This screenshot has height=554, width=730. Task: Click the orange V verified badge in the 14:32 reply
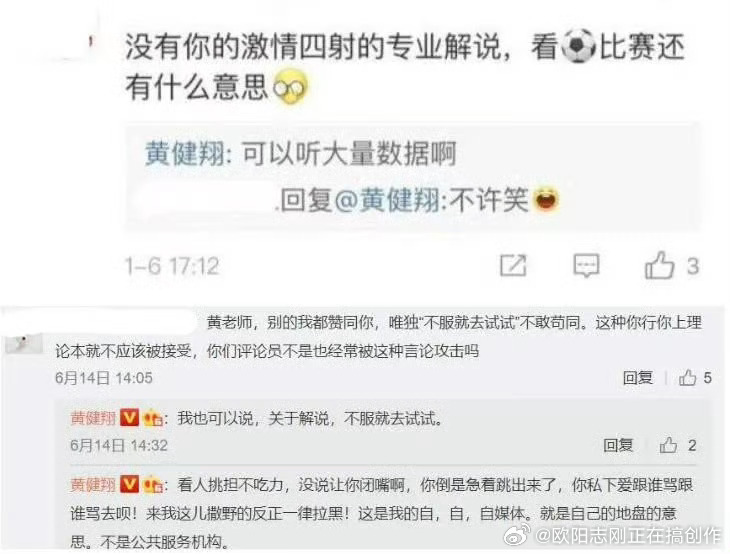click(129, 418)
